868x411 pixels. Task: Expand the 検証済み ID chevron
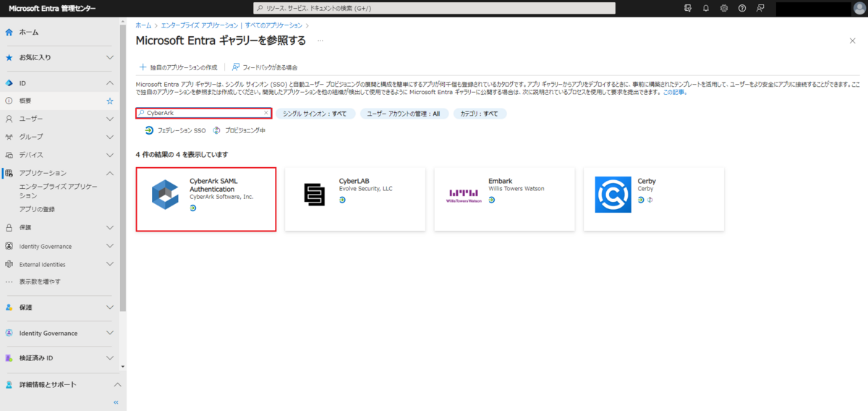110,358
